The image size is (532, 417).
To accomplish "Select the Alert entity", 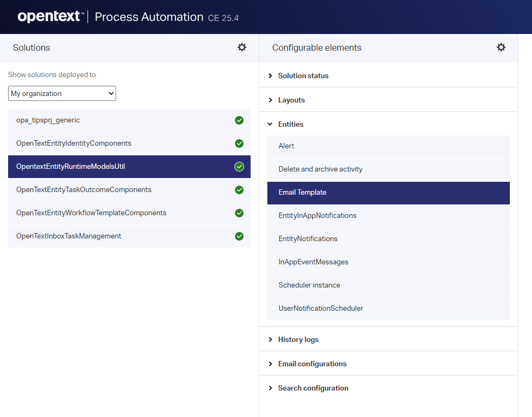I will point(286,146).
